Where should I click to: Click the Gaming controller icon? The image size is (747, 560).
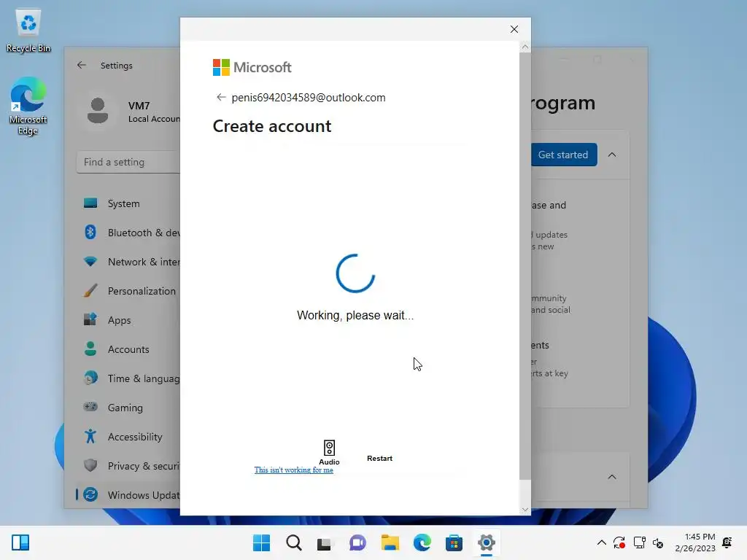[90, 407]
